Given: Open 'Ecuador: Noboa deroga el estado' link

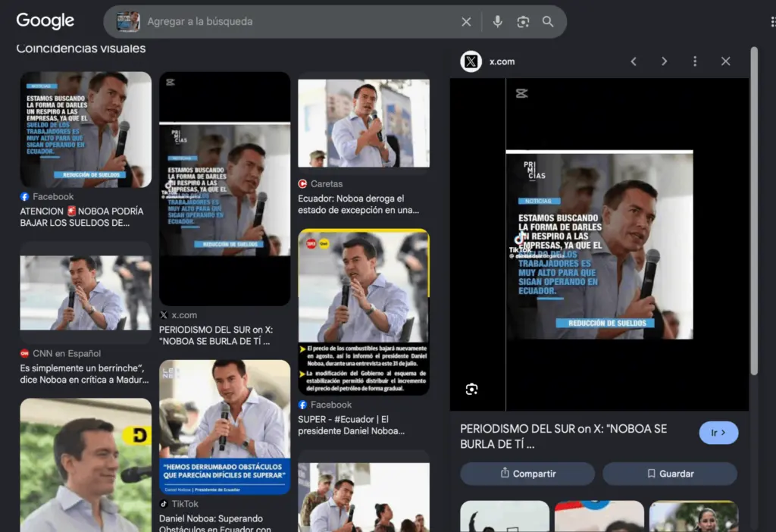Looking at the screenshot, I should point(358,205).
